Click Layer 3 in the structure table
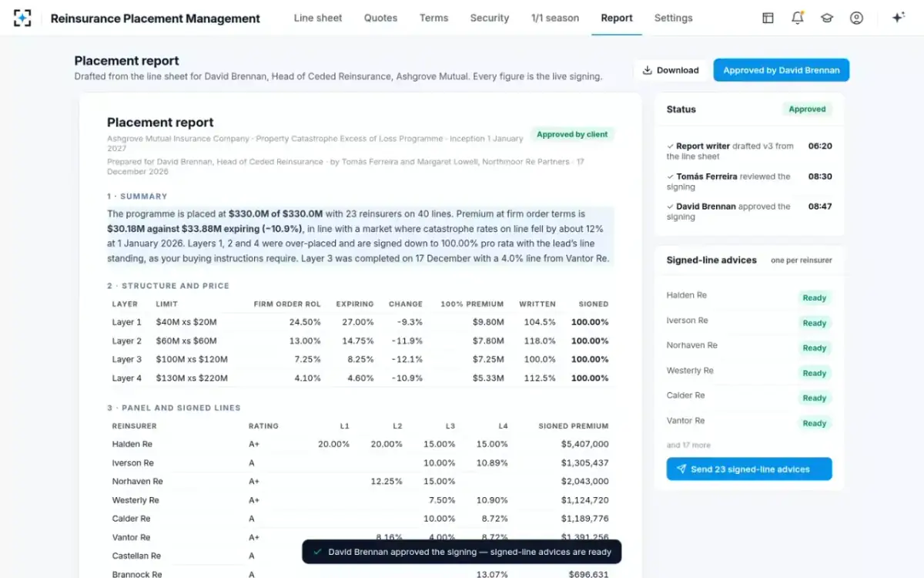The image size is (924, 578). pos(126,359)
